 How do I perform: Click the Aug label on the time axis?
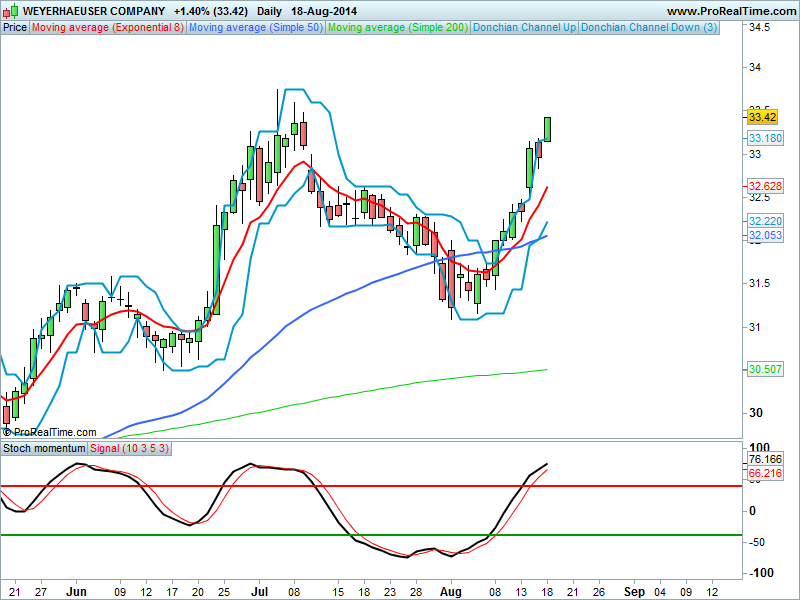click(451, 592)
